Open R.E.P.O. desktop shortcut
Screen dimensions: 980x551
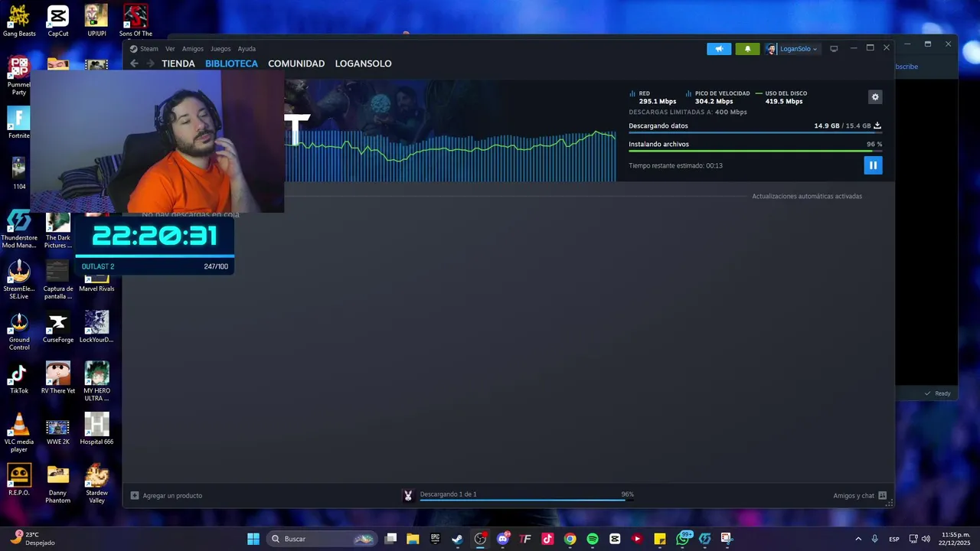click(x=19, y=480)
